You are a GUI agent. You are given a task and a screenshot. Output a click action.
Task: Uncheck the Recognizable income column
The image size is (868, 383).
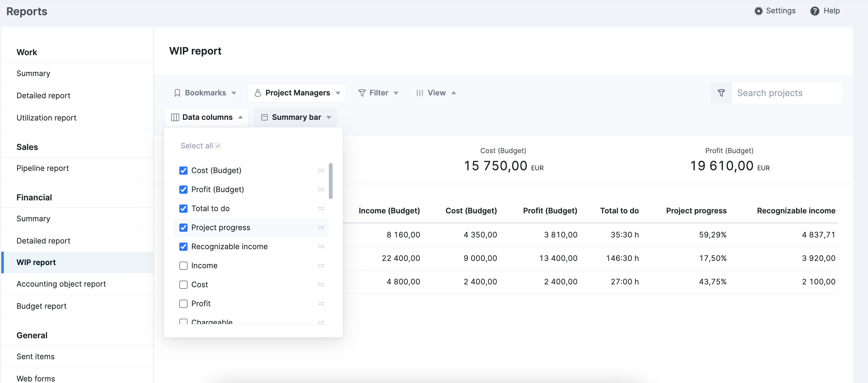[x=183, y=246]
